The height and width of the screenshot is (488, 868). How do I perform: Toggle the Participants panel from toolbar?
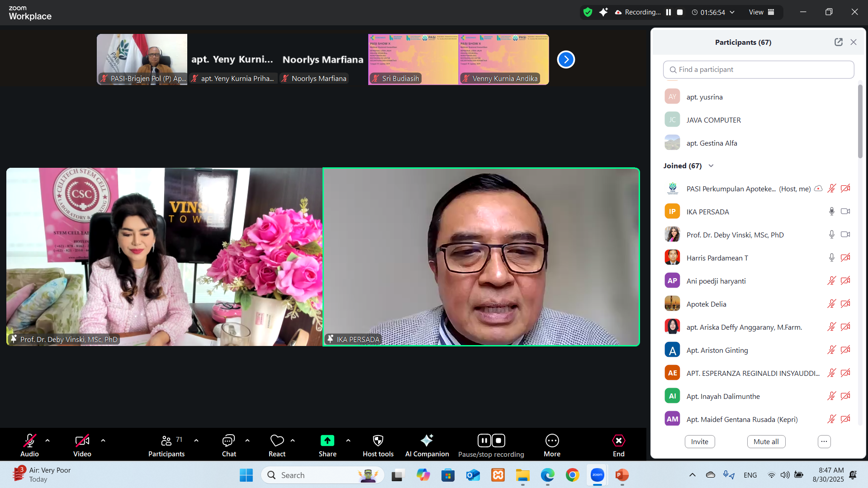point(166,445)
